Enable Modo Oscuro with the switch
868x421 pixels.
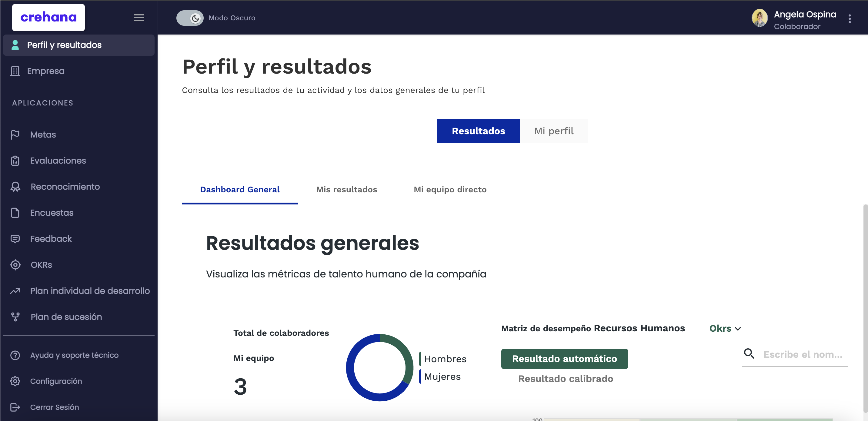tap(190, 18)
